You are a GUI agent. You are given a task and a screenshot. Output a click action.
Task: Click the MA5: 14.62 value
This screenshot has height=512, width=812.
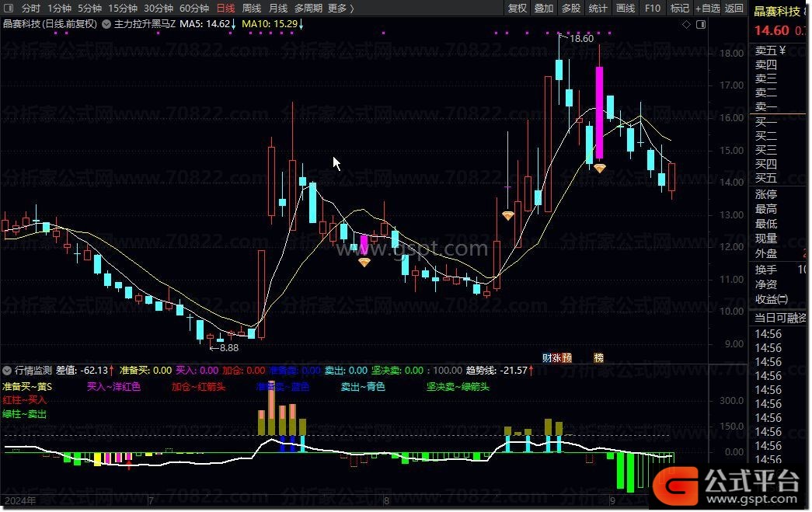click(x=208, y=24)
